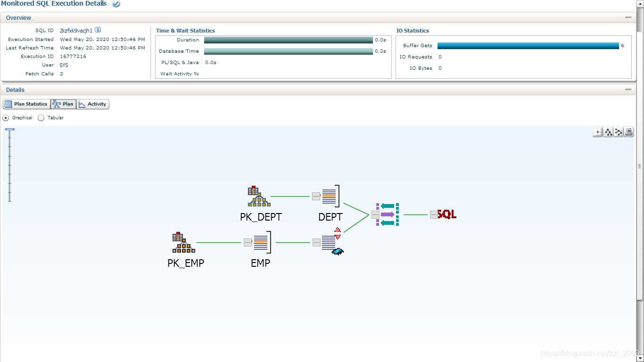Select the vertical tree layout icon
This screenshot has width=644, height=362.
tap(608, 132)
